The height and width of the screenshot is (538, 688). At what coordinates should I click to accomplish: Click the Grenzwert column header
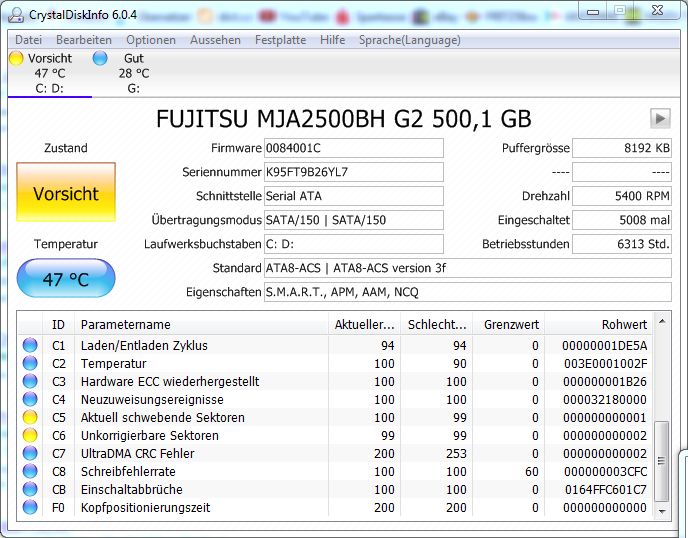(x=509, y=324)
